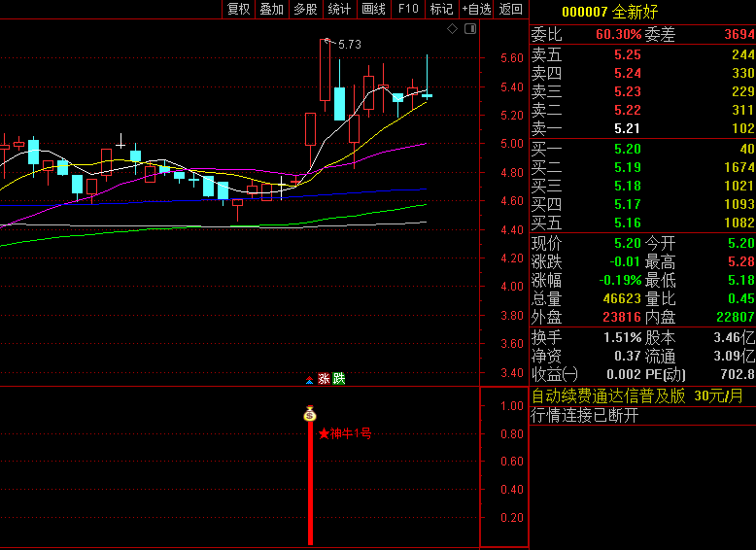The width and height of the screenshot is (756, 550).
Task: Add stock via +自选 button
Action: (476, 9)
